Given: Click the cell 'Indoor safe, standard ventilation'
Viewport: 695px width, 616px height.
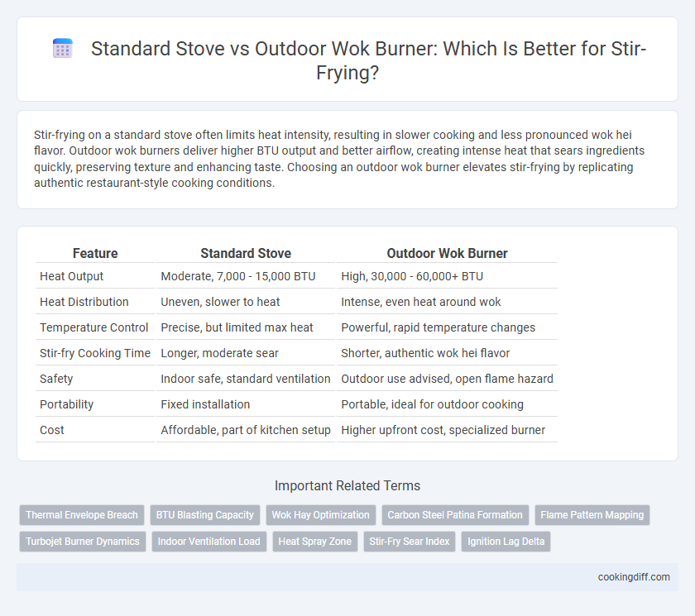Looking at the screenshot, I should coord(246,379).
